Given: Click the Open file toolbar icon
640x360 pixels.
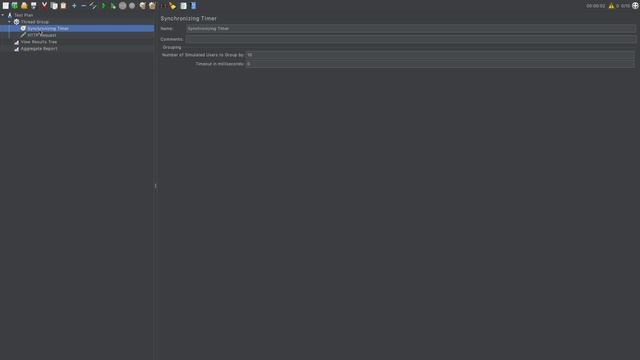Looking at the screenshot, I should click(x=24, y=6).
